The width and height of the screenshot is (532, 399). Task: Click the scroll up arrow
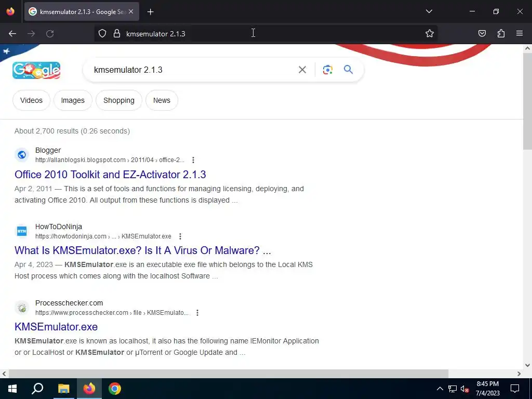tap(527, 48)
